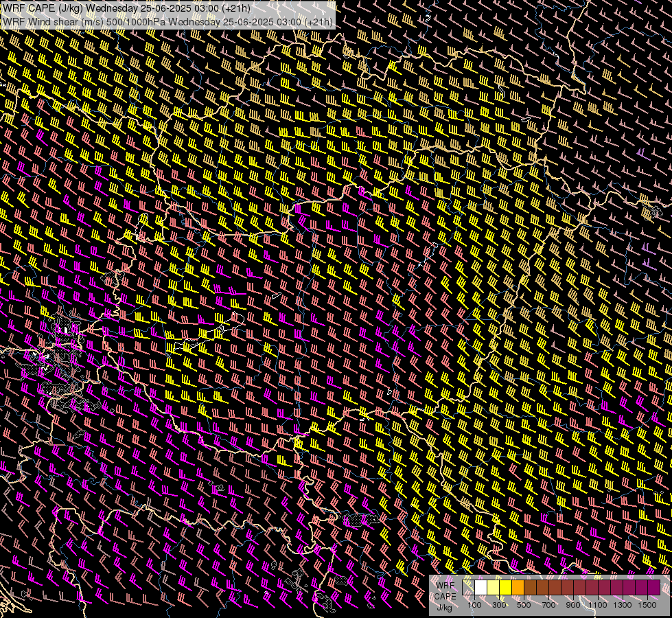Click the legend value '500'
The height and width of the screenshot is (618, 672).
click(x=524, y=605)
